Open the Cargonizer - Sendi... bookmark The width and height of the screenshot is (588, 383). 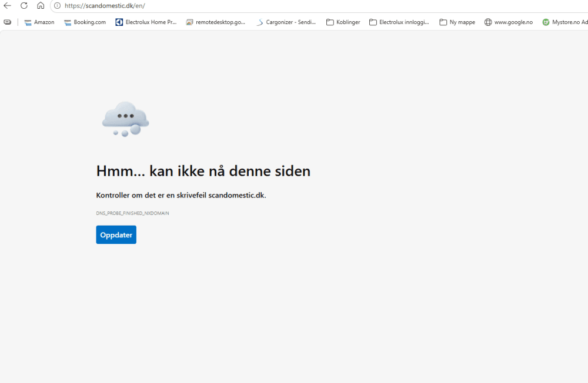tap(286, 22)
